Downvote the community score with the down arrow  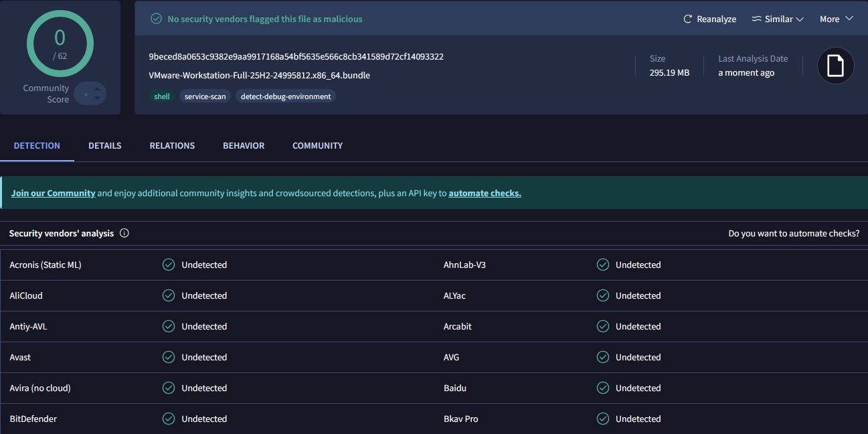(x=96, y=99)
